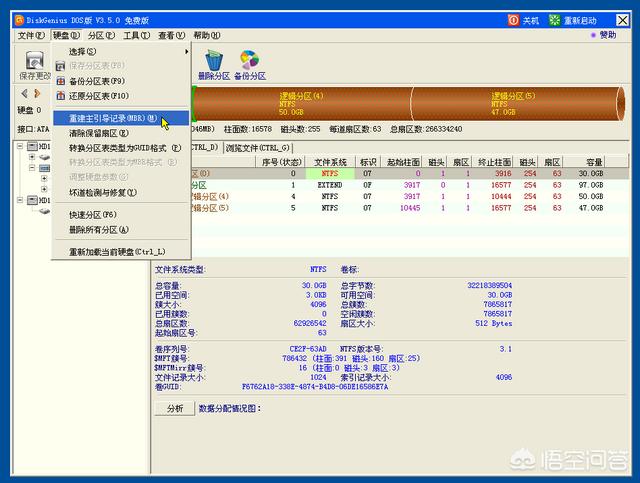Choose 清除保留扇区(E) from menu
640x483 pixels.
point(121,133)
